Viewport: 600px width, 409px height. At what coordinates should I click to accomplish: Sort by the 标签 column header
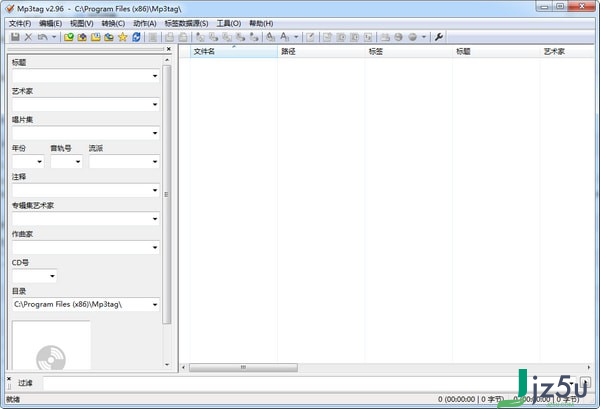(x=409, y=52)
